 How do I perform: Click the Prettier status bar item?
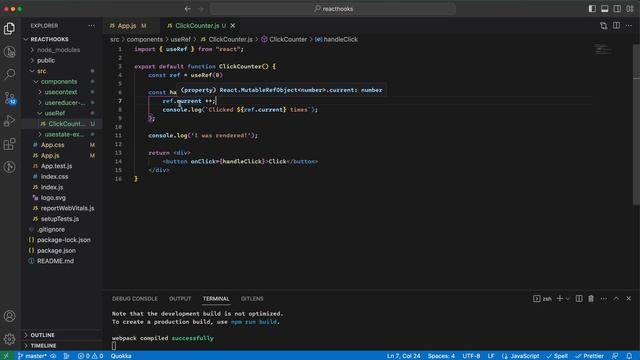tap(589, 356)
